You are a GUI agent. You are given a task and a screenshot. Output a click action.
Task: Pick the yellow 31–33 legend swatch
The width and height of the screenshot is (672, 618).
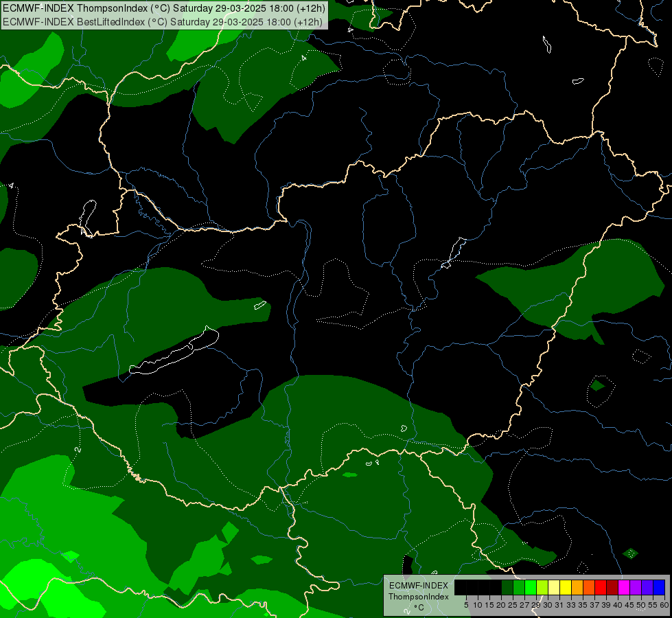(x=566, y=587)
